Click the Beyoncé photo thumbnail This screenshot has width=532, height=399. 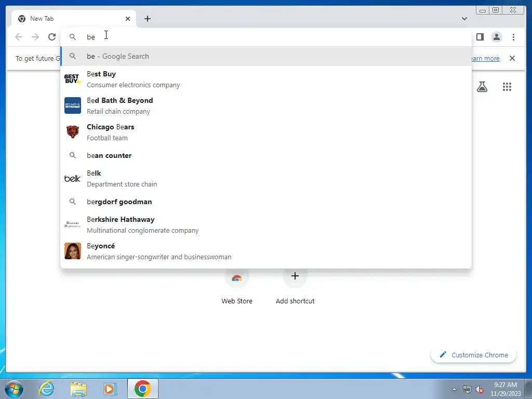click(73, 251)
